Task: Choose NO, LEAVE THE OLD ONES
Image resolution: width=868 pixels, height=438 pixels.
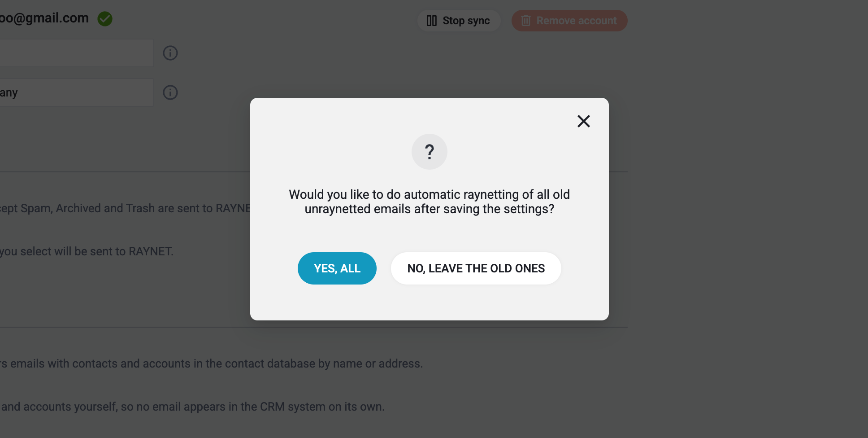Action: (x=476, y=268)
